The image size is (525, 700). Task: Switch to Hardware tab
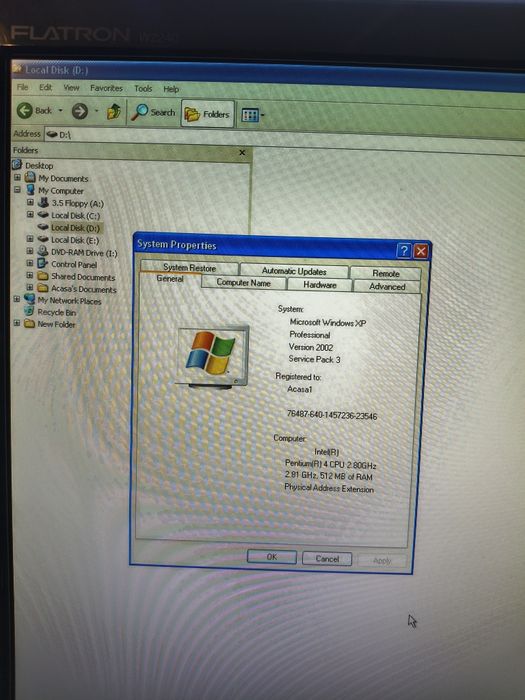pos(320,285)
